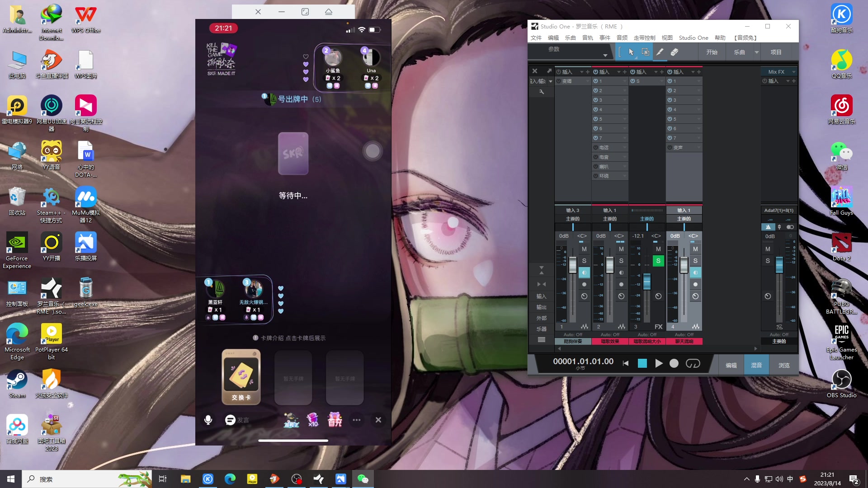Open the 视图 menu
The height and width of the screenshot is (488, 868).
pyautogui.click(x=667, y=38)
